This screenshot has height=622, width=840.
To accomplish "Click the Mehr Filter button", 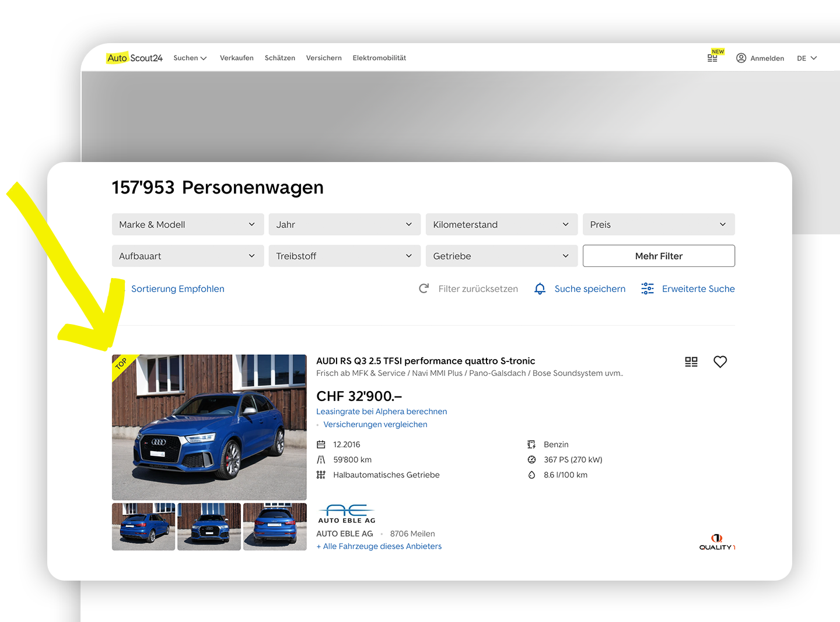I will coord(658,256).
